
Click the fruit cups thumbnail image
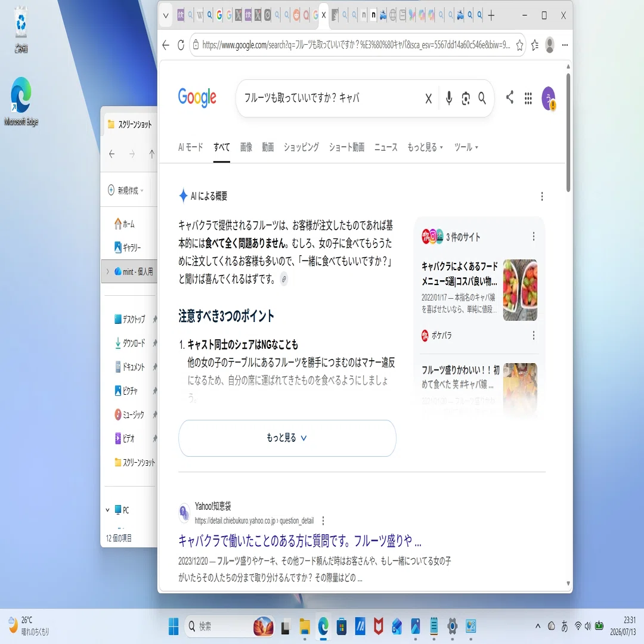click(x=520, y=290)
